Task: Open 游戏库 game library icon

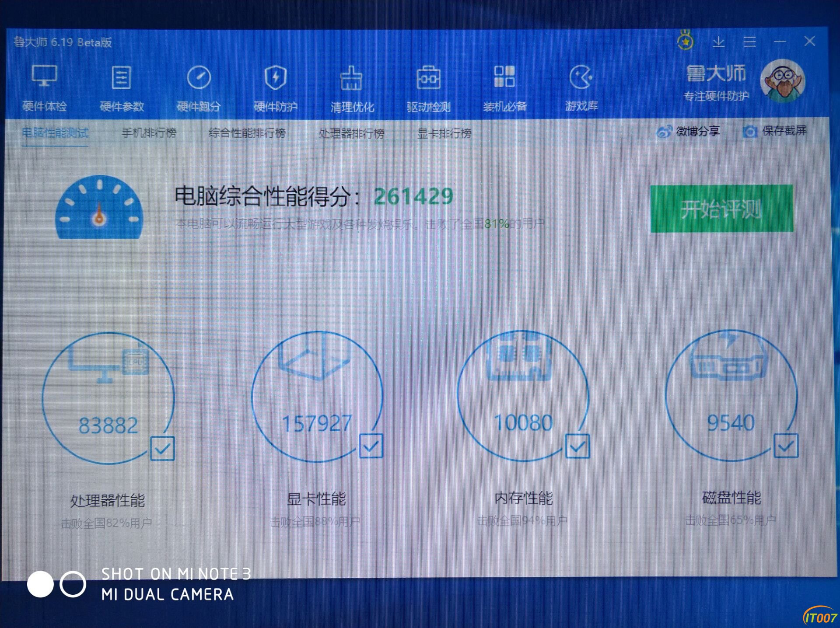Action: coord(581,77)
